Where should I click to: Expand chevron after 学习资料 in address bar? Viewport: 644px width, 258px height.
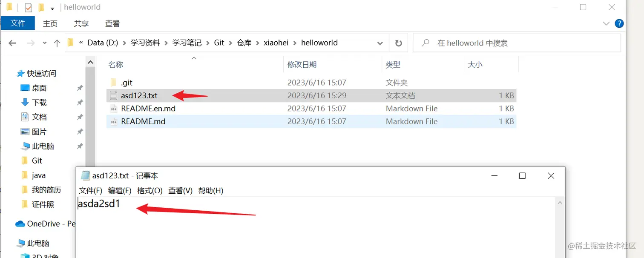click(167, 43)
